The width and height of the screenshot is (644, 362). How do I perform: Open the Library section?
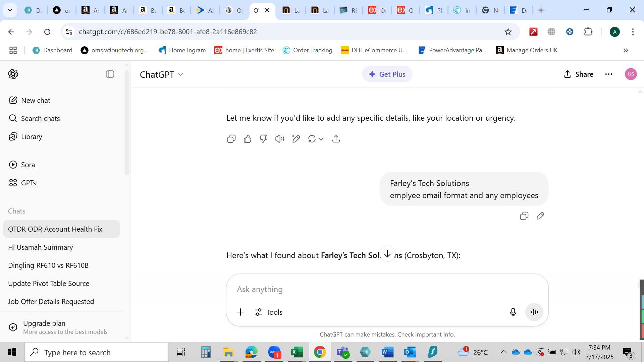pos(25,137)
